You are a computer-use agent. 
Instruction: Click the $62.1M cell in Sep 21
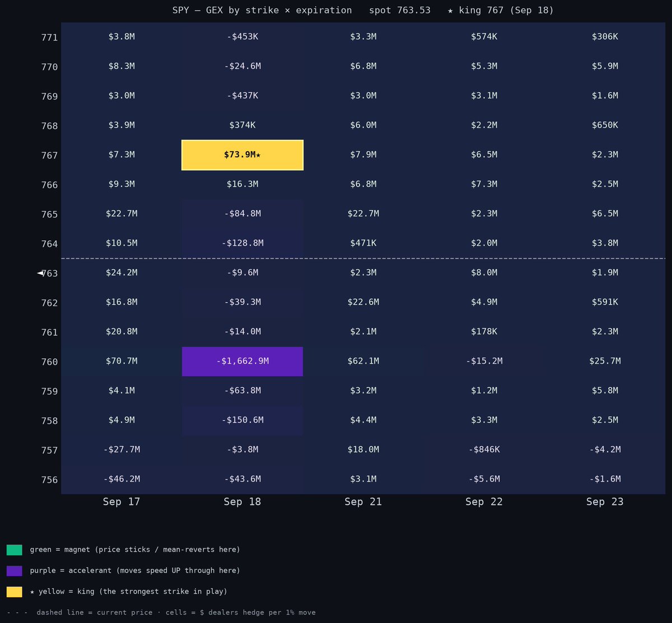click(x=363, y=362)
